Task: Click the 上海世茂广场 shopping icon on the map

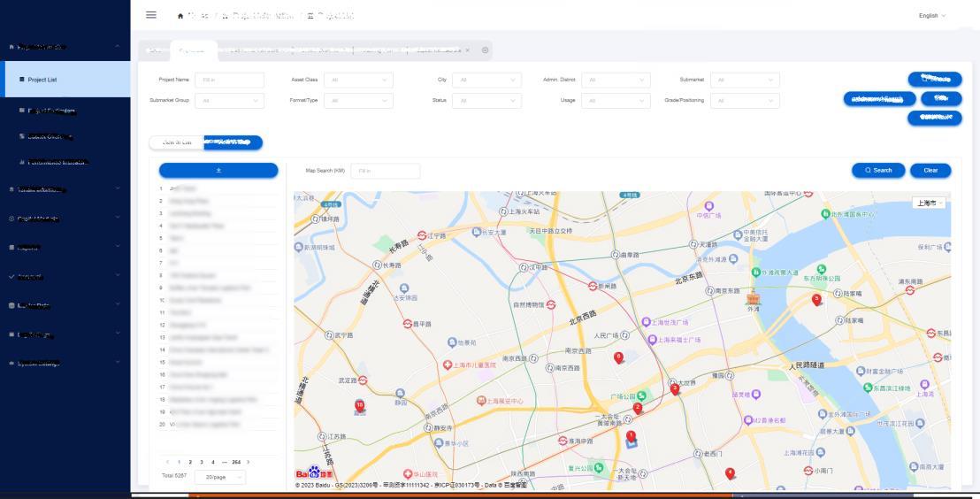Action: 647,322
